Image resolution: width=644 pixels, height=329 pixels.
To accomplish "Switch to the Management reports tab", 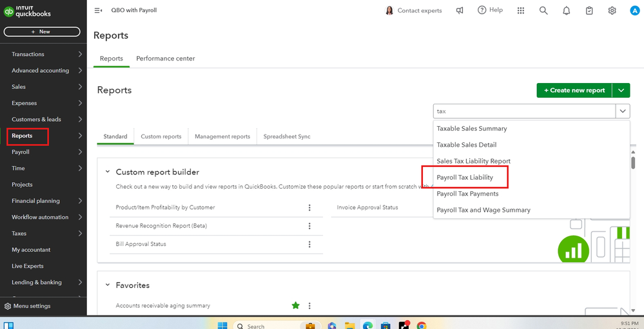I will pyautogui.click(x=222, y=136).
